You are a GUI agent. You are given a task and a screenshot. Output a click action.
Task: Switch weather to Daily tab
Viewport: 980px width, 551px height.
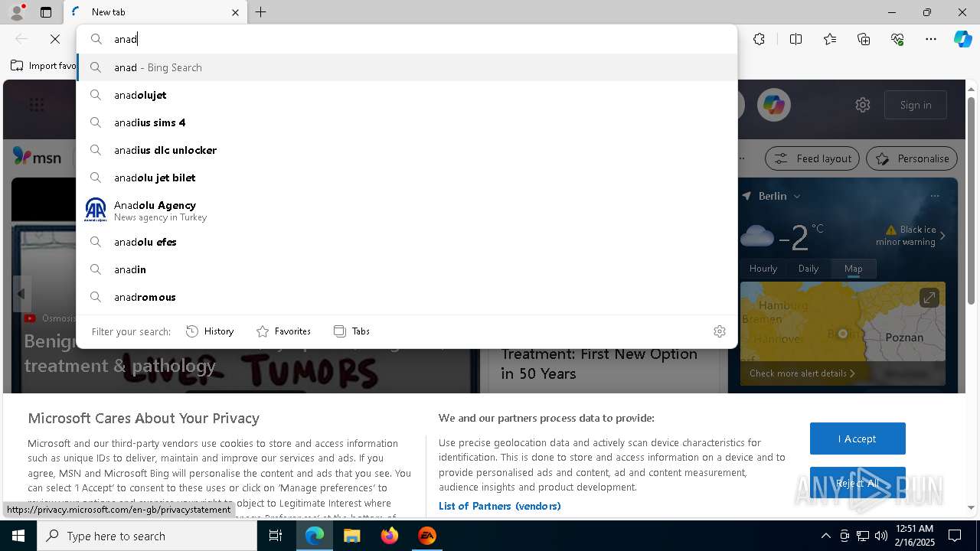click(x=808, y=269)
